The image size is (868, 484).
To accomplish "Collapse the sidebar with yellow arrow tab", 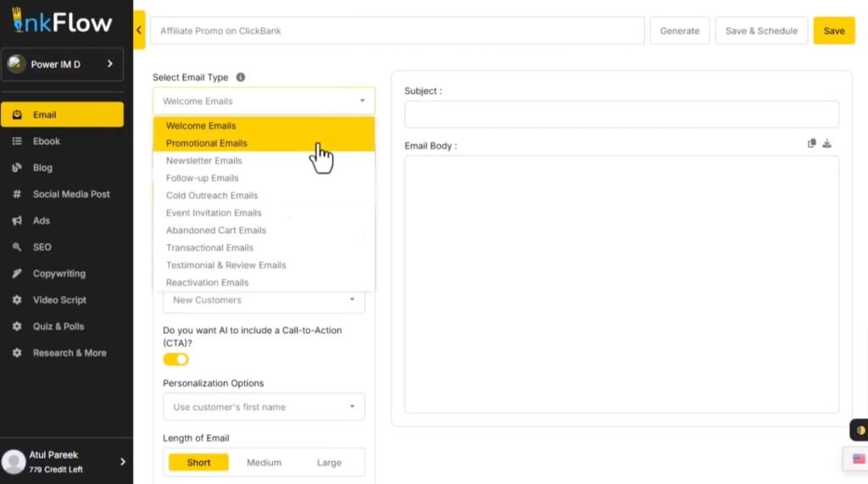I will tap(139, 31).
